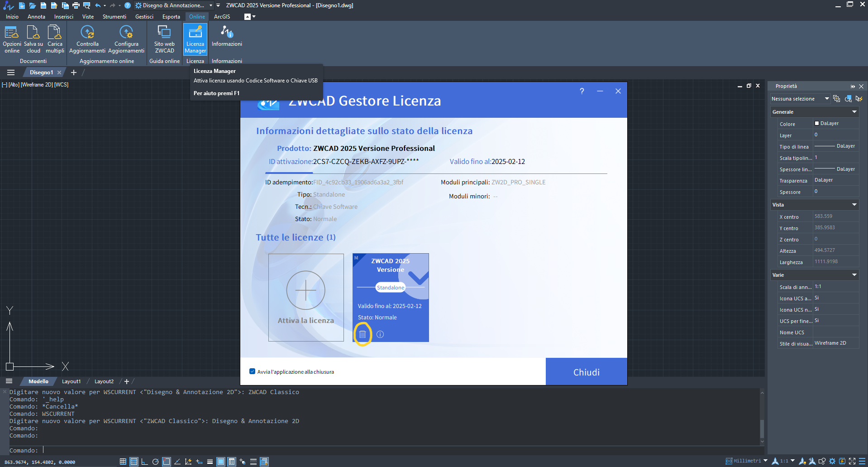The height and width of the screenshot is (467, 868).
Task: Add a new drawing tab with the plus next to Disegno1
Action: click(74, 72)
